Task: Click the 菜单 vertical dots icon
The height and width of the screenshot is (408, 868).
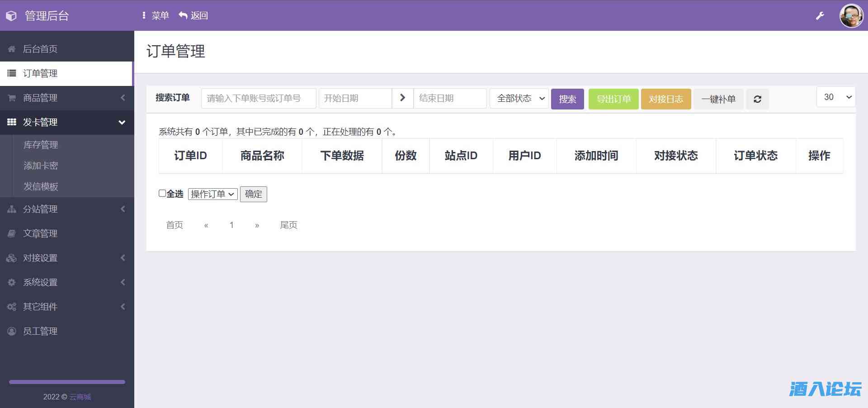Action: 144,15
